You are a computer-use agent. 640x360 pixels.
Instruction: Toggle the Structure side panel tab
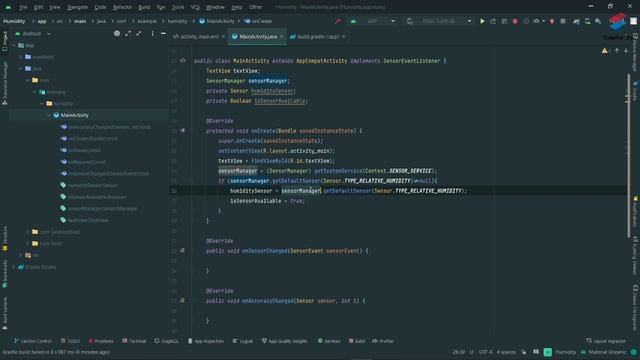[x=4, y=238]
